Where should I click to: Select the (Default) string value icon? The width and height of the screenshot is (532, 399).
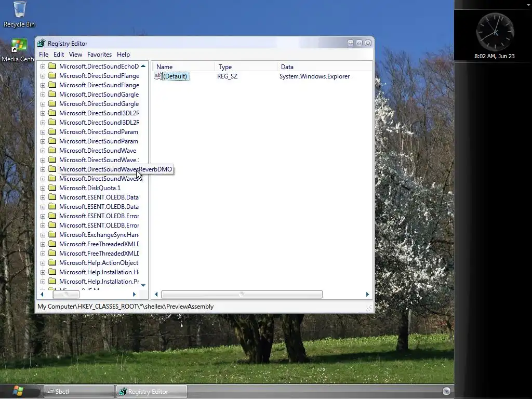click(x=158, y=76)
